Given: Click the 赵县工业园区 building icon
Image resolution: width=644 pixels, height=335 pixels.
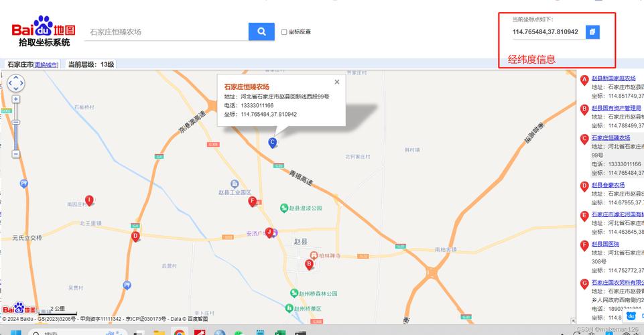Looking at the screenshot, I should 235,184.
